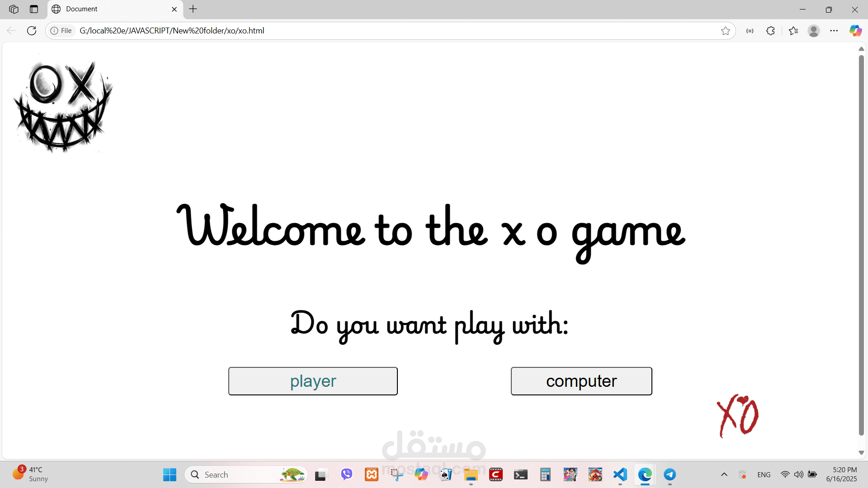Click the ENG language indicator
This screenshot has width=868, height=488.
(764, 474)
